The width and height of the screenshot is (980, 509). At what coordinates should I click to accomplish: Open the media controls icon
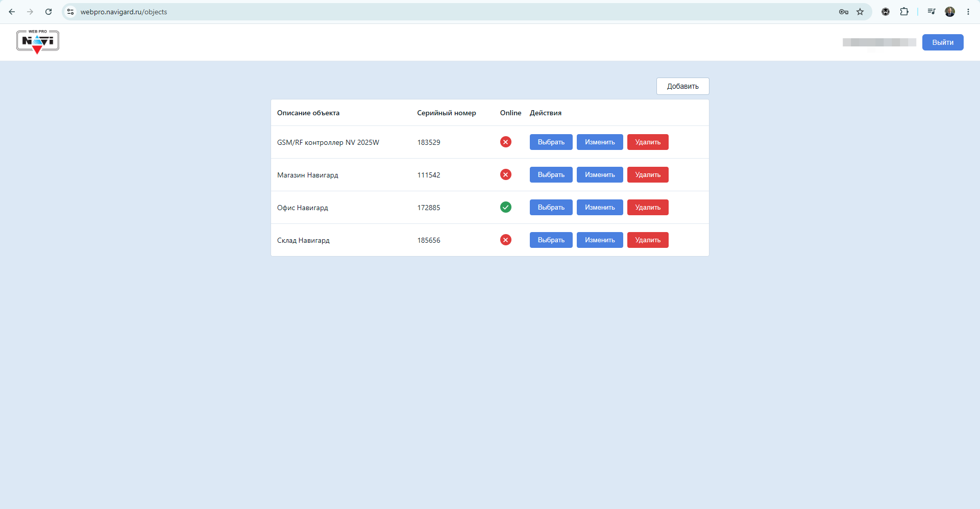point(932,12)
